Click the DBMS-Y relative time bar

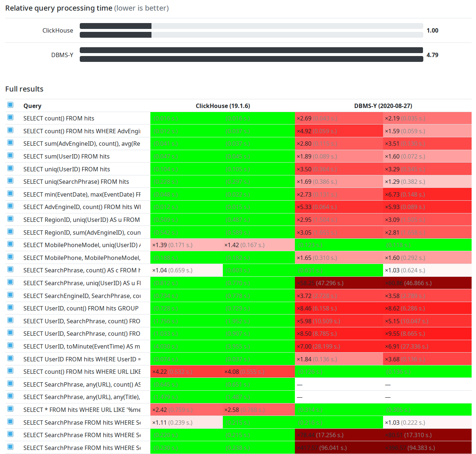coord(251,55)
